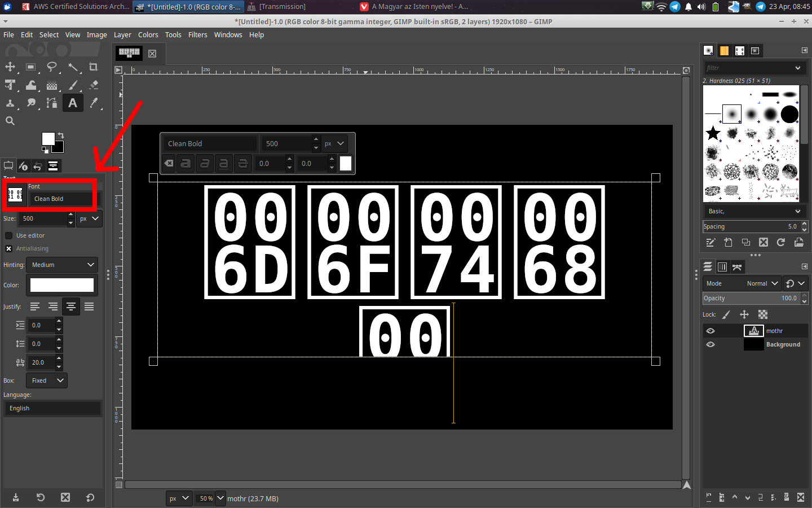This screenshot has height=508, width=812.
Task: Select the Color Picker eyedropper tool
Action: pos(94,103)
